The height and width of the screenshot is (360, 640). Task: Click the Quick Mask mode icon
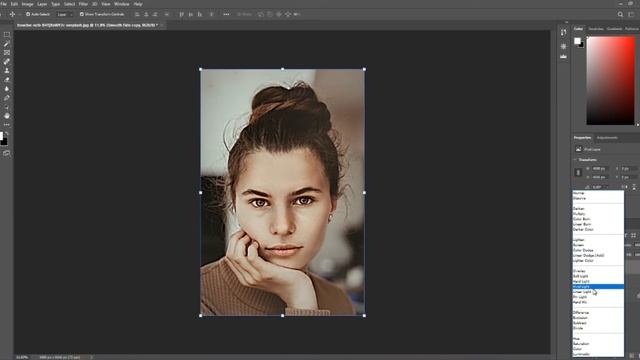click(x=7, y=153)
